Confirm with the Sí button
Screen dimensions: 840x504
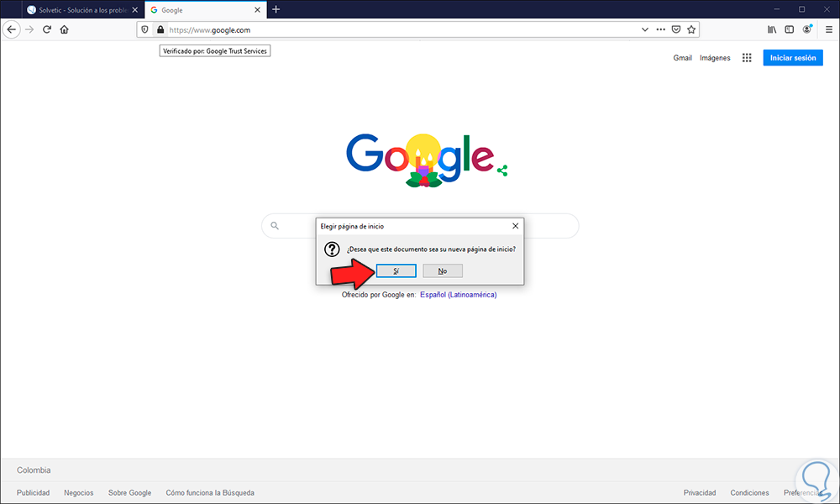point(396,271)
